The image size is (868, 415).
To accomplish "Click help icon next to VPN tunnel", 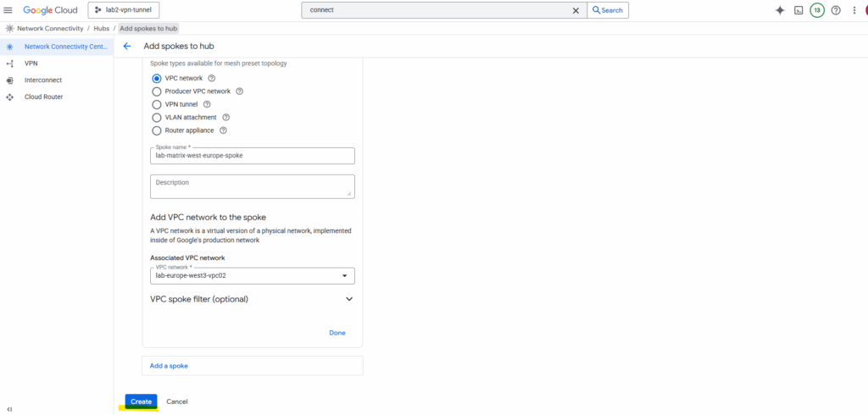I will click(x=207, y=104).
